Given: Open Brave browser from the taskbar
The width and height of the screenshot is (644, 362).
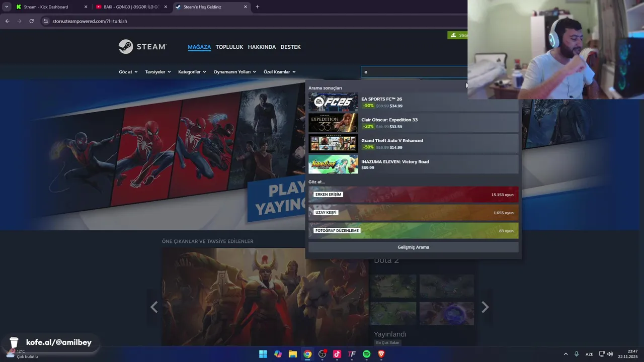Looking at the screenshot, I should [x=381, y=354].
